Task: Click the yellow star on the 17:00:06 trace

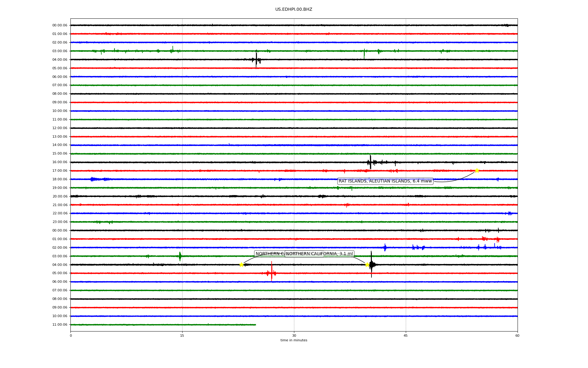Action: coord(477,171)
